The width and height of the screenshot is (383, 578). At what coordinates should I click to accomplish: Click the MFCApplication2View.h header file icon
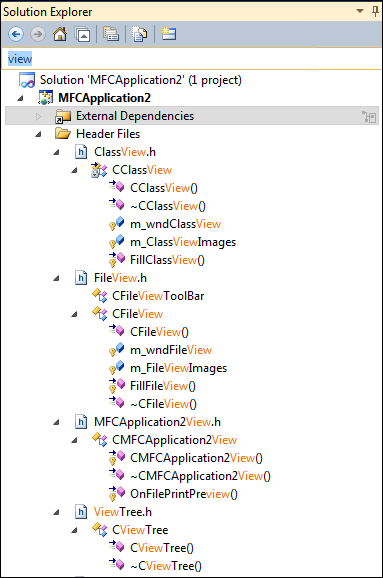tap(81, 422)
